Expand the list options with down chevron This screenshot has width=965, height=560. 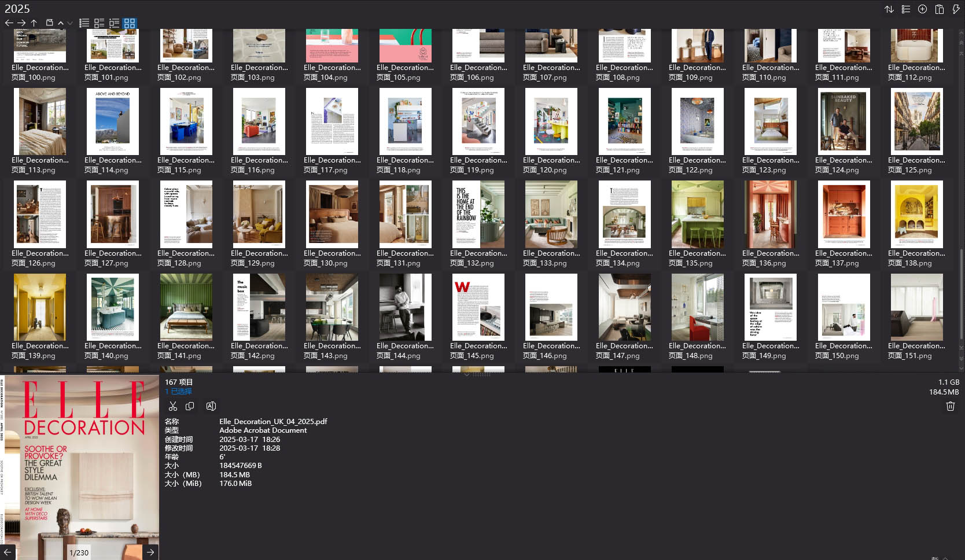(x=69, y=24)
